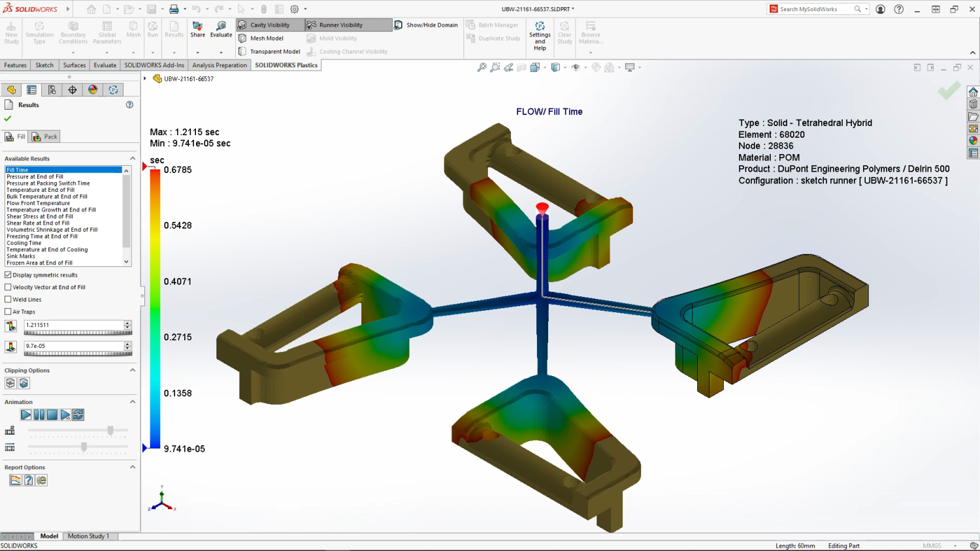Enable the Air Traps checkbox

(x=8, y=312)
